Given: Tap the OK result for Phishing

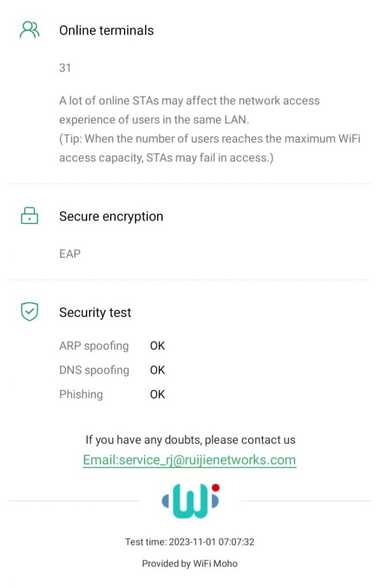Looking at the screenshot, I should pyautogui.click(x=157, y=394).
